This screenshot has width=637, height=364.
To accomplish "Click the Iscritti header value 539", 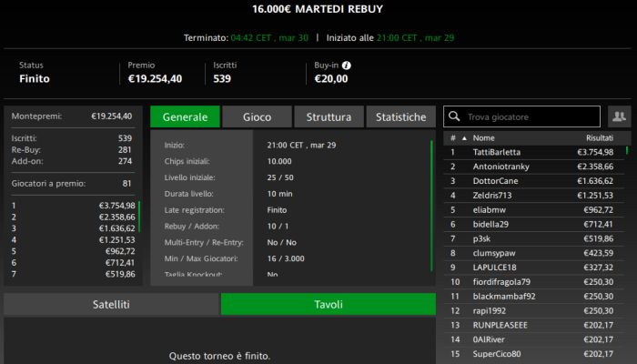I will coord(222,79).
